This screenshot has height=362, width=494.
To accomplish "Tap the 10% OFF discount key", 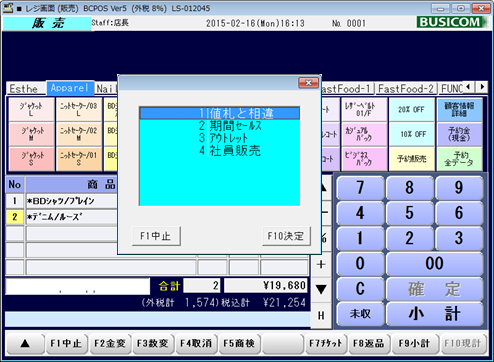I will coord(412,134).
